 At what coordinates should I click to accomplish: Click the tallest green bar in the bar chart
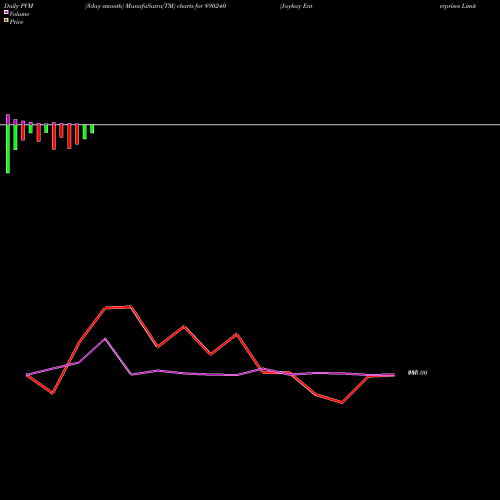[8, 149]
